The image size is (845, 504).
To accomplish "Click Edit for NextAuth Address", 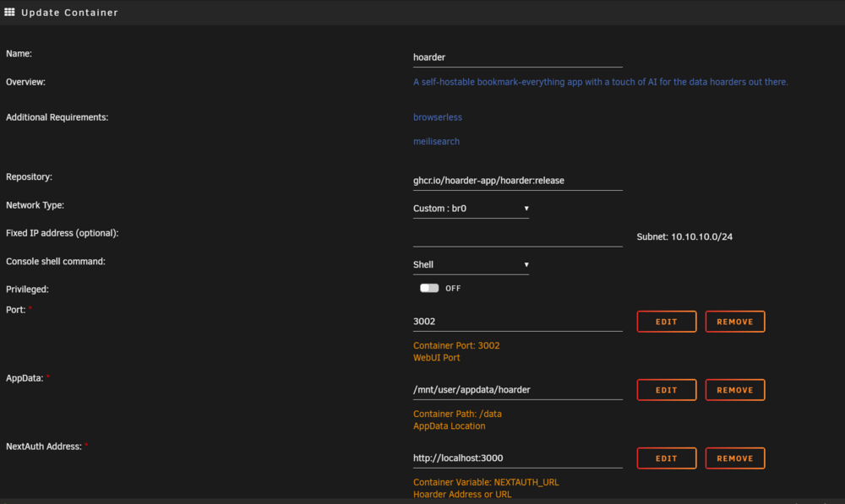I will 666,458.
